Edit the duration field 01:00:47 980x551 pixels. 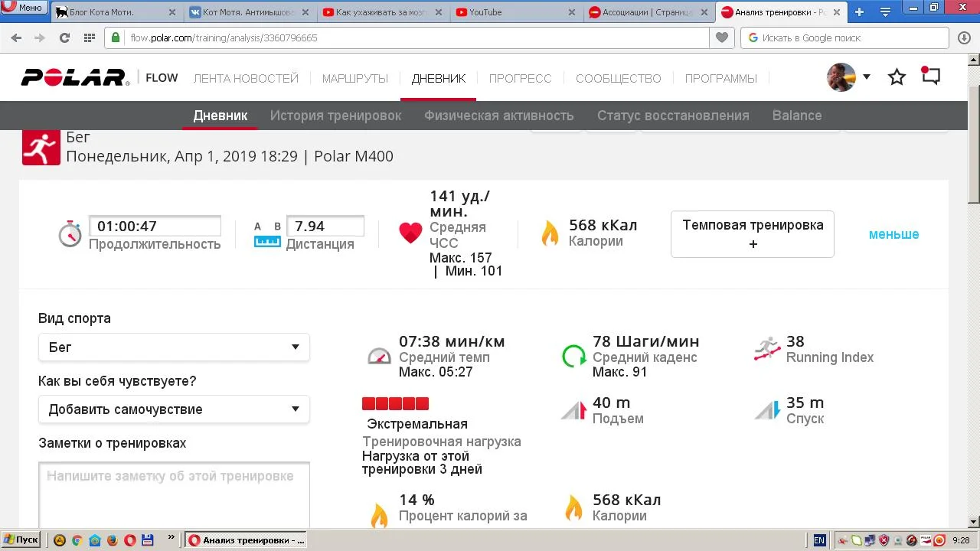155,226
